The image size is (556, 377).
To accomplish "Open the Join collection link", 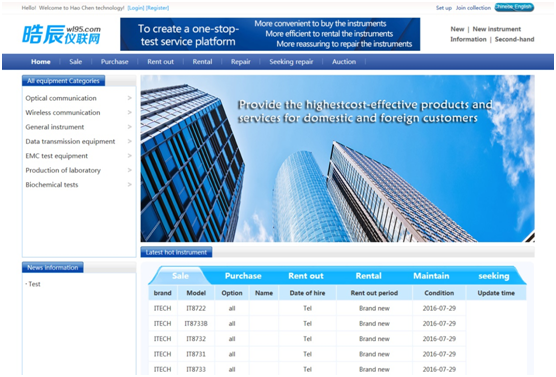I will point(473,8).
